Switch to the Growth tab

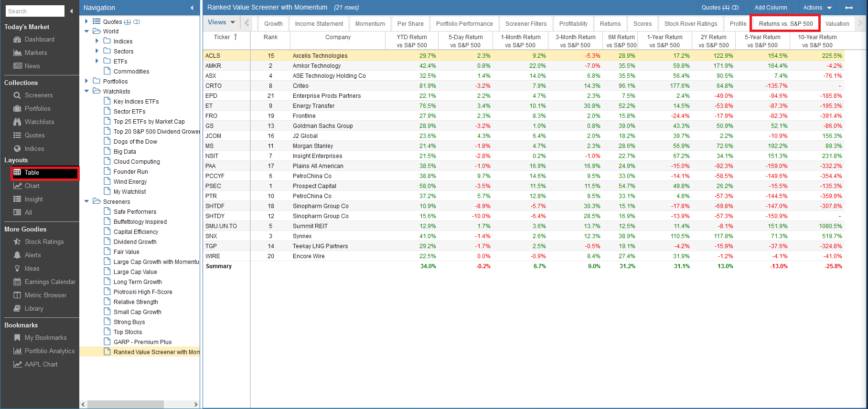[273, 24]
